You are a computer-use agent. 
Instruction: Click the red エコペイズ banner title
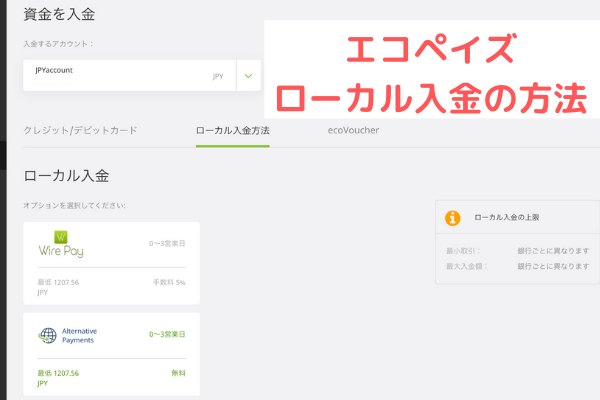tap(433, 50)
